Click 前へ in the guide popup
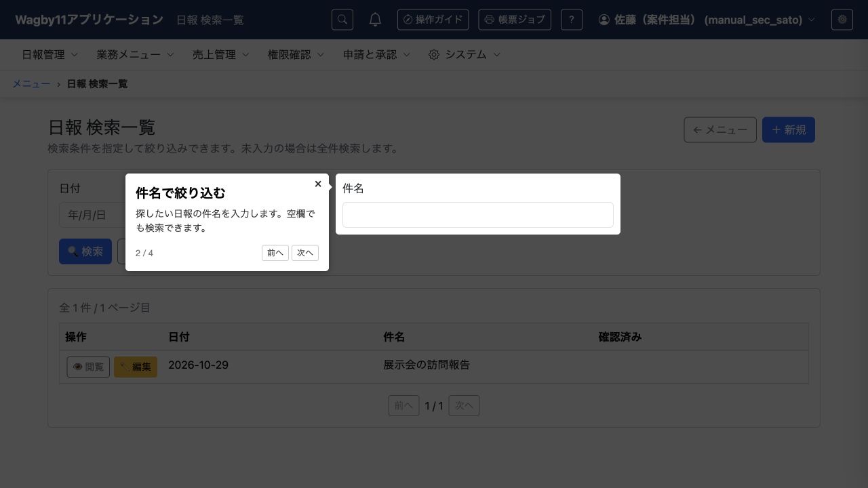The height and width of the screenshot is (488, 868). tap(275, 253)
